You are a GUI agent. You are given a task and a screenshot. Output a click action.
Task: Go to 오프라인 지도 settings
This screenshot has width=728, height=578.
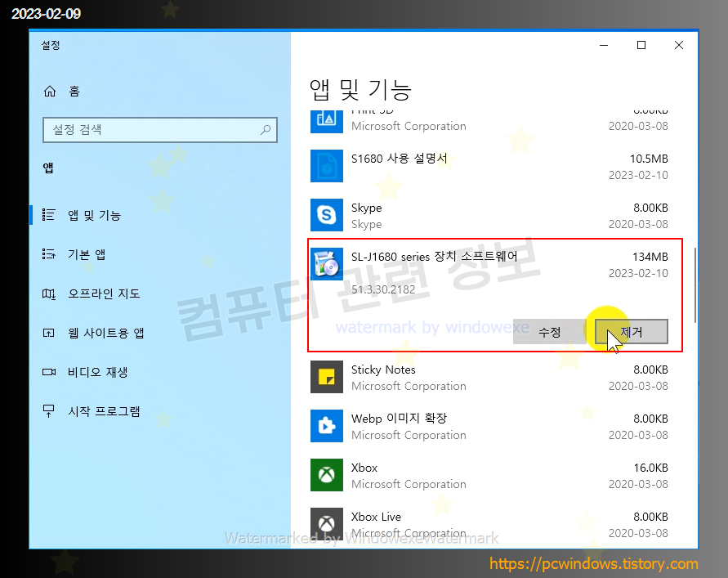[159, 293]
